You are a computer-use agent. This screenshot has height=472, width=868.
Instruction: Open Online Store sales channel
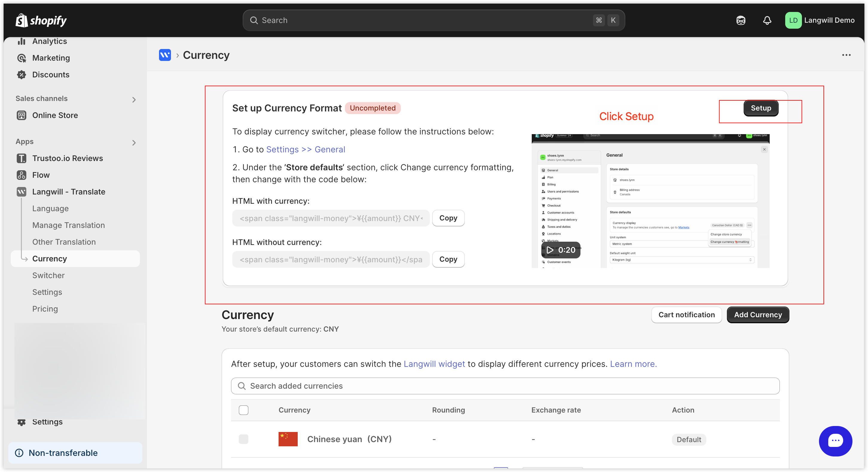click(x=55, y=115)
